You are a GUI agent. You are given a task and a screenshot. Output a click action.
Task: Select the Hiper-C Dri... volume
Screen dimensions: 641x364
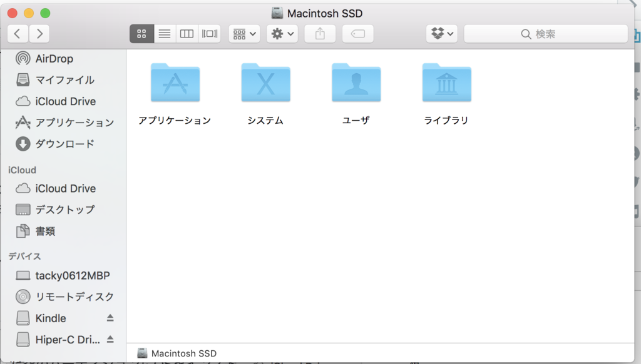point(58,340)
